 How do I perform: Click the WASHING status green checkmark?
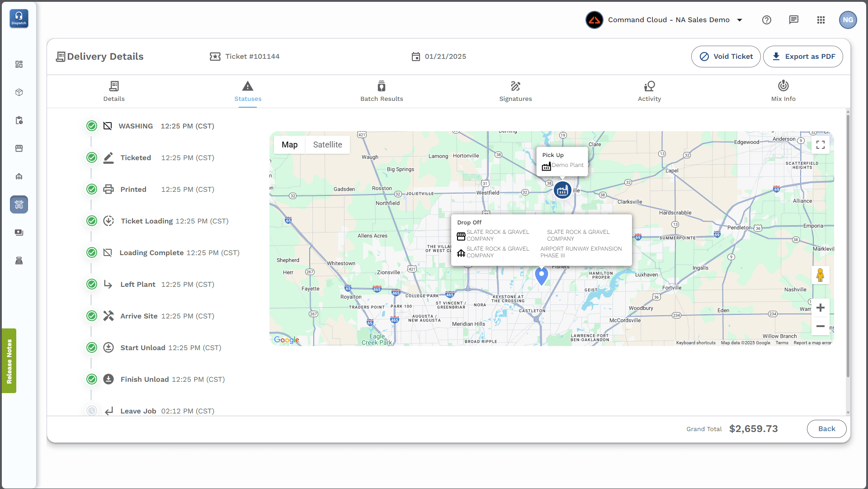tap(92, 126)
